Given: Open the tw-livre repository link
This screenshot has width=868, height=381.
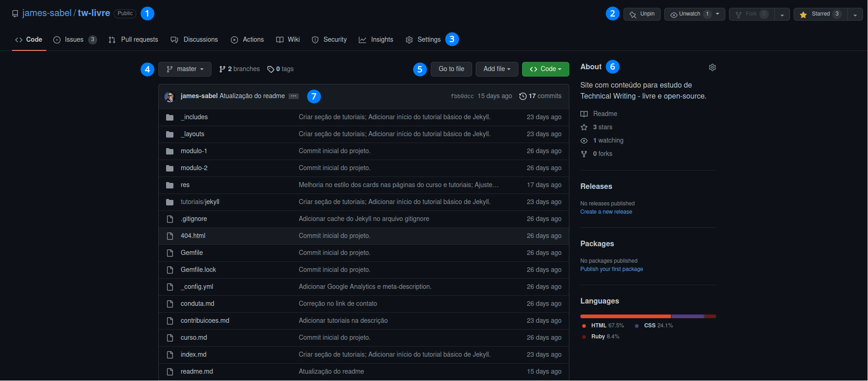Looking at the screenshot, I should 94,13.
